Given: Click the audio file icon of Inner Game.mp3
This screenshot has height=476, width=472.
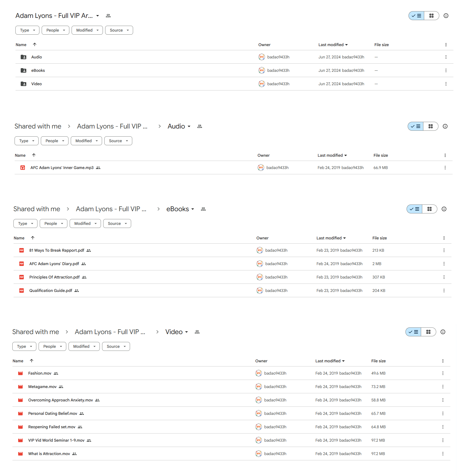Looking at the screenshot, I should click(23, 168).
